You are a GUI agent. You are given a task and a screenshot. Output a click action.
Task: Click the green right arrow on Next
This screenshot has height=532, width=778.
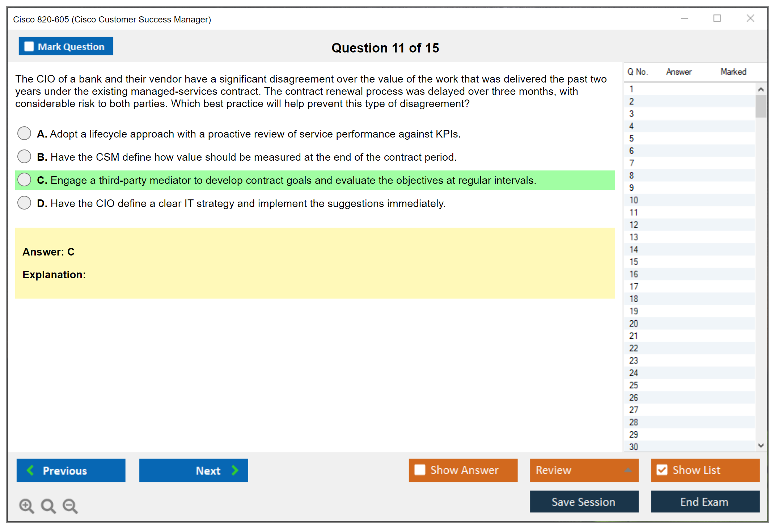(235, 470)
